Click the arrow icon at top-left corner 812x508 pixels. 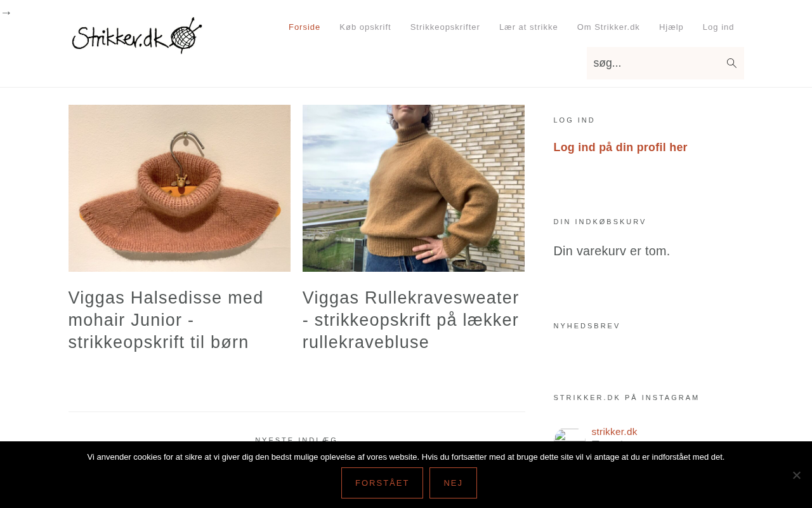pos(6,13)
